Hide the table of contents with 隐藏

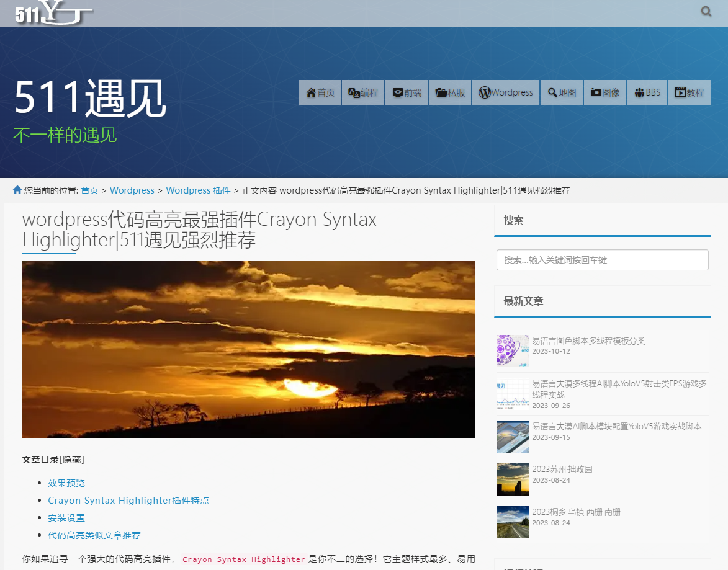pyautogui.click(x=72, y=460)
